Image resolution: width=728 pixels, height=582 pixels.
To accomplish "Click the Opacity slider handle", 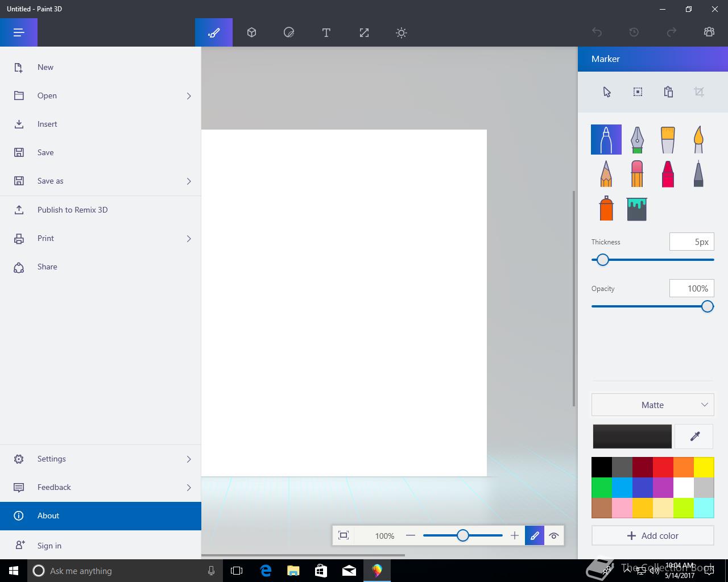I will click(707, 306).
